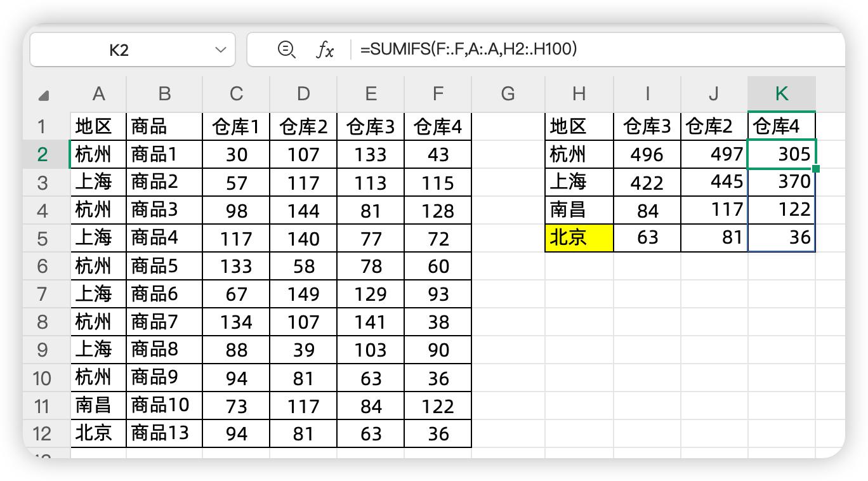Select the highlighted column K header
The width and height of the screenshot is (868, 481).
pyautogui.click(x=782, y=94)
